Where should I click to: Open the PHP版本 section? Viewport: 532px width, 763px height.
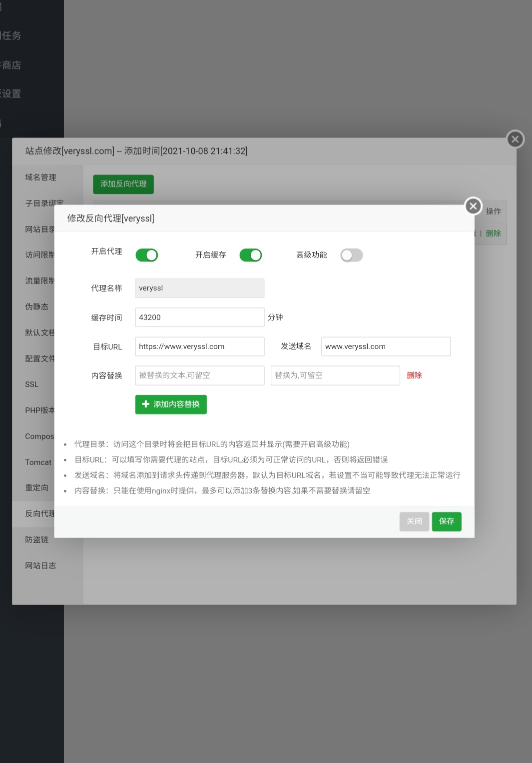(40, 410)
